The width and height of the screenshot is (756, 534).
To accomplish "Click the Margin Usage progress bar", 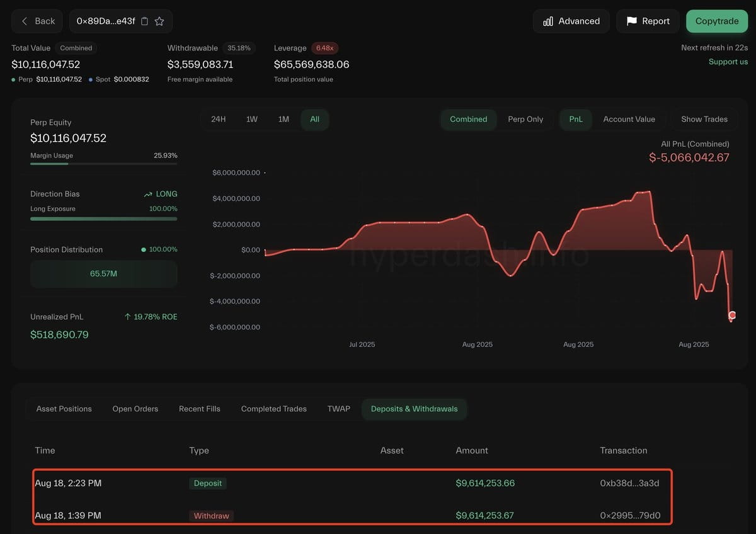I will click(x=103, y=164).
